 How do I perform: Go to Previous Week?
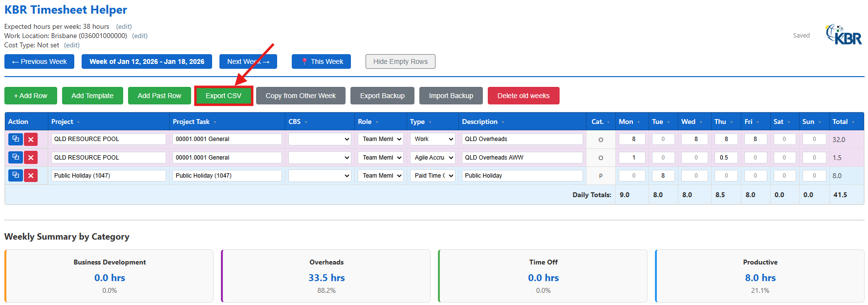[39, 61]
